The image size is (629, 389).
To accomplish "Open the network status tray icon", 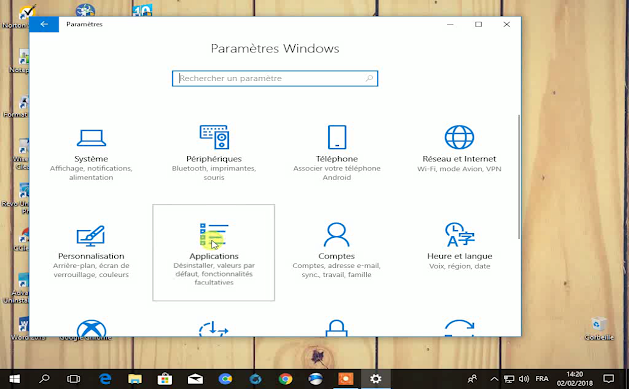I will (509, 379).
